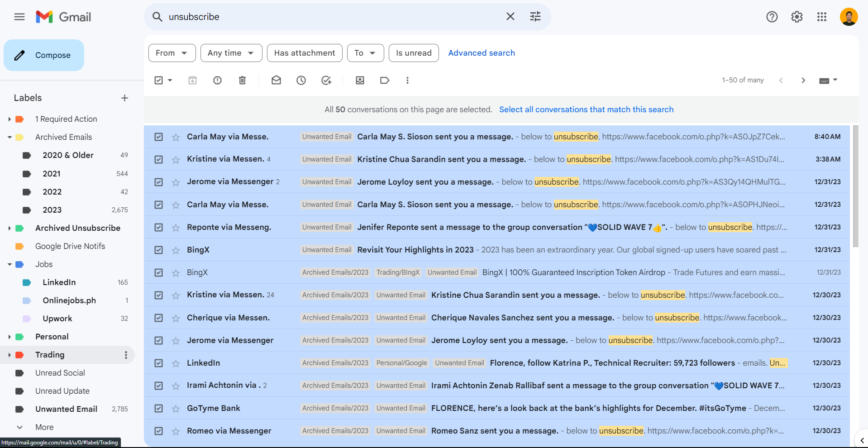Select all conversations that match this search
Screen dimensions: 868x448
(x=586, y=110)
